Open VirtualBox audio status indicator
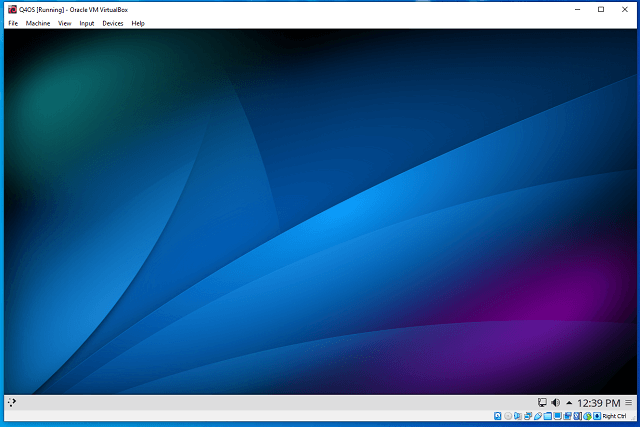 518,416
